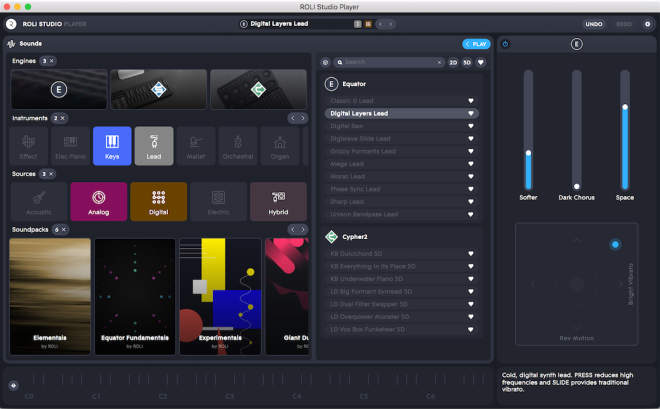Select the Digital source
Image resolution: width=660 pixels, height=409 pixels.
click(x=159, y=202)
